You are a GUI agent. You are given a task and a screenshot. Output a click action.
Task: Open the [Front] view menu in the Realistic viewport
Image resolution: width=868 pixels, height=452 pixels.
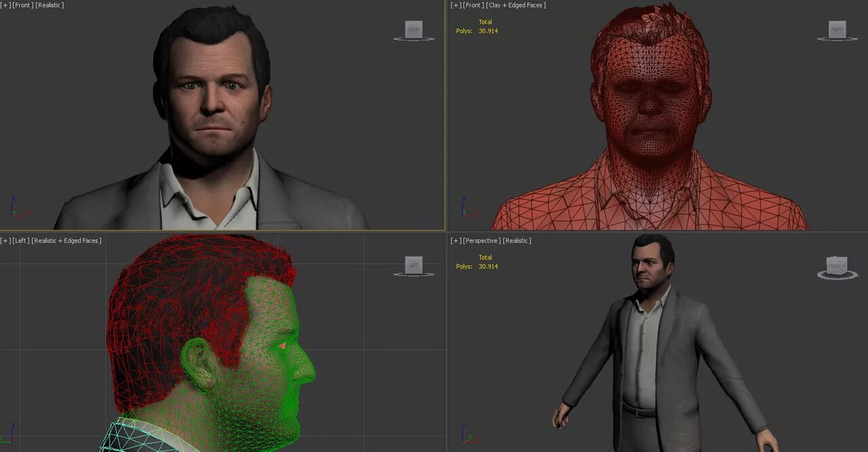23,5
